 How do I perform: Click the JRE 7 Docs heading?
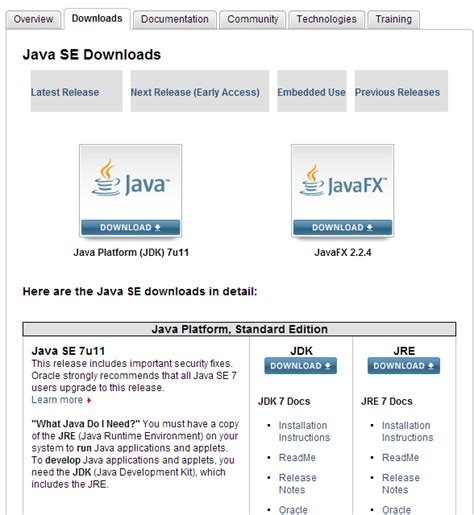(x=387, y=401)
